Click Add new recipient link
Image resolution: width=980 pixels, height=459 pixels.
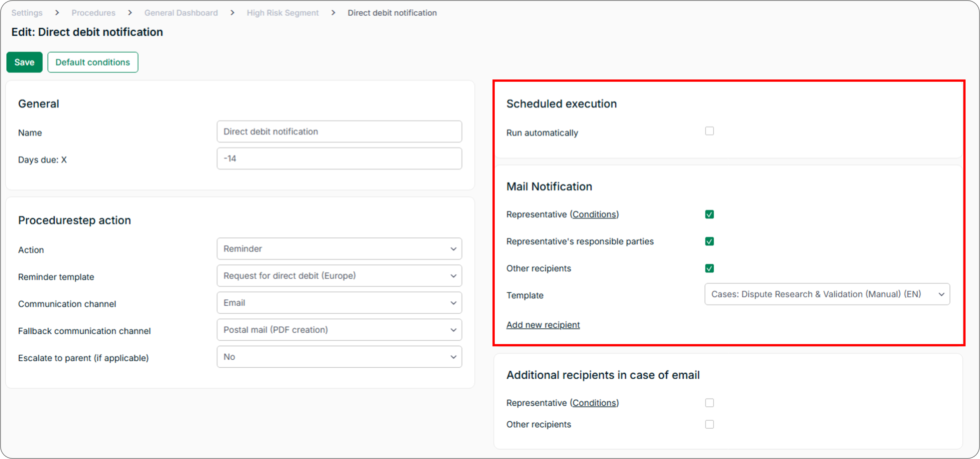pos(543,325)
